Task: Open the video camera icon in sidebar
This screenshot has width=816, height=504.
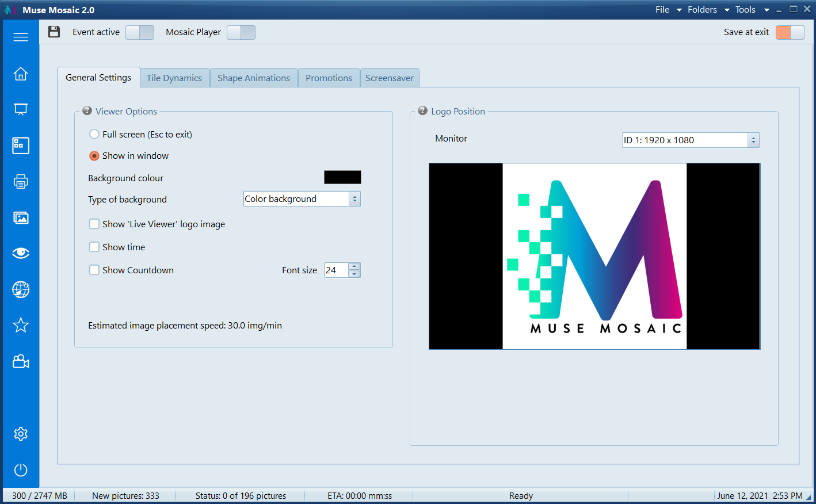Action: pos(21,361)
